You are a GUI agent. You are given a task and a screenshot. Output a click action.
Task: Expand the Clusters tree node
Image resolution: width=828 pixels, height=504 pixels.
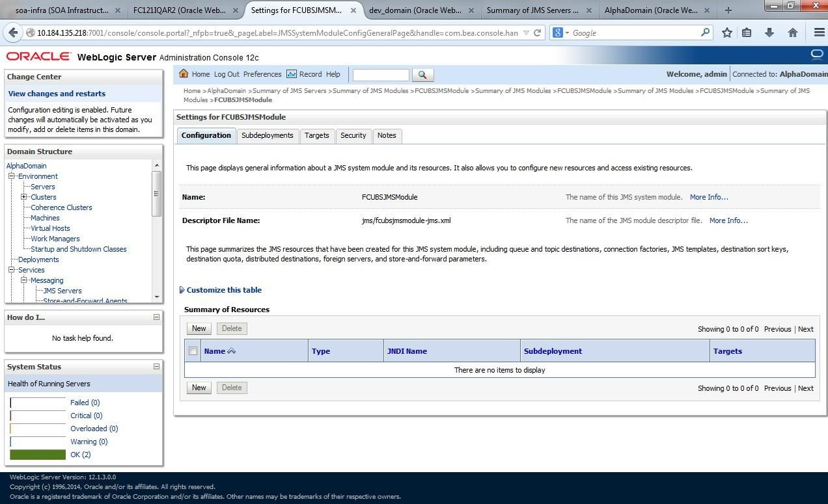[24, 197]
